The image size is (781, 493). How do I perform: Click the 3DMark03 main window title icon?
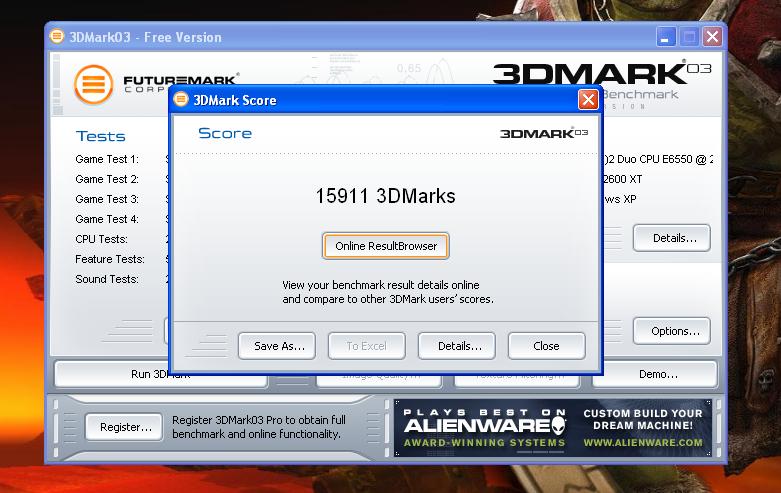click(x=57, y=36)
